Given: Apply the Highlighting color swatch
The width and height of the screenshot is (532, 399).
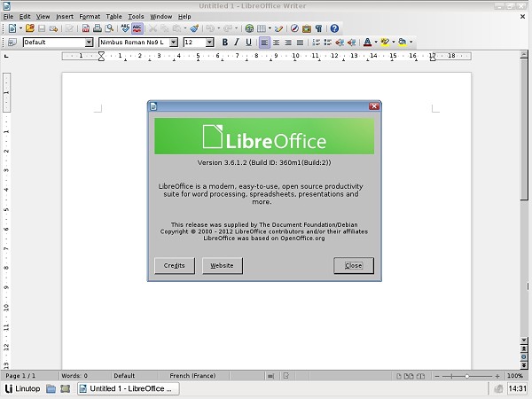Looking at the screenshot, I should (x=385, y=42).
